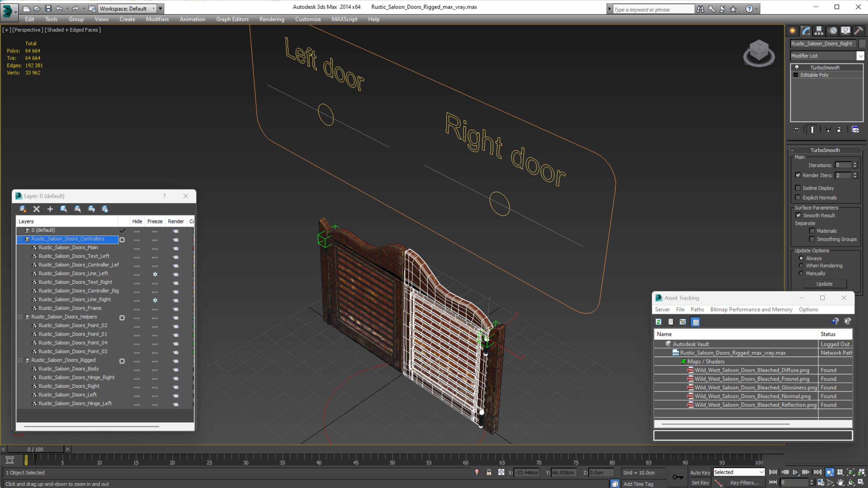Open the Create command panel tab
Image resolution: width=868 pixels, height=488 pixels.
793,31
